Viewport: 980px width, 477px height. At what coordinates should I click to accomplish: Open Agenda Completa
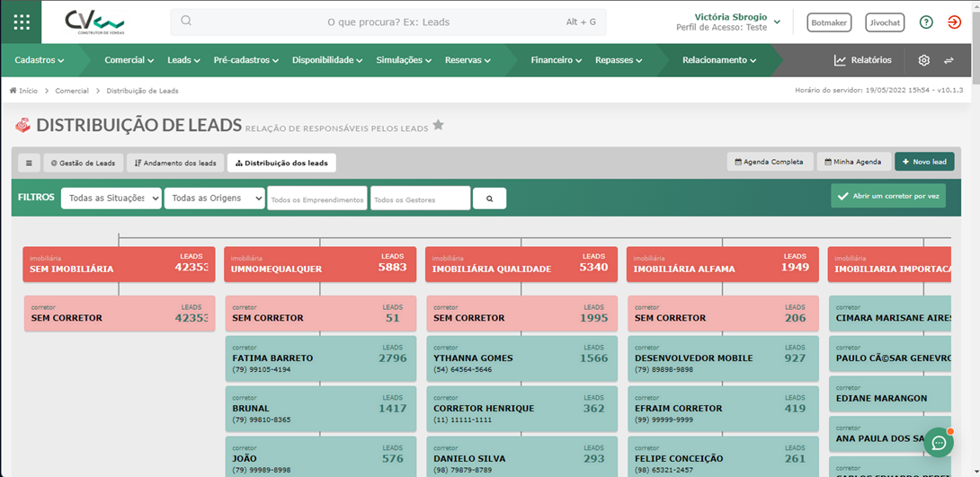tap(770, 162)
